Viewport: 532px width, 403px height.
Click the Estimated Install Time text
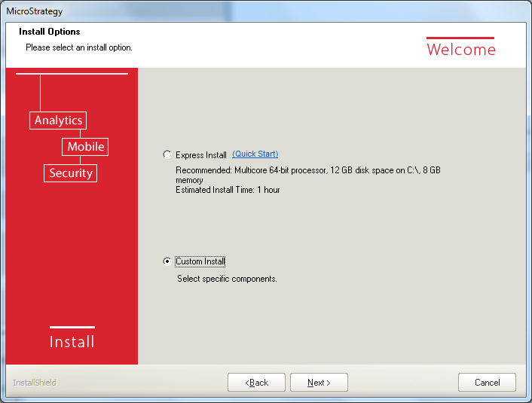[228, 190]
